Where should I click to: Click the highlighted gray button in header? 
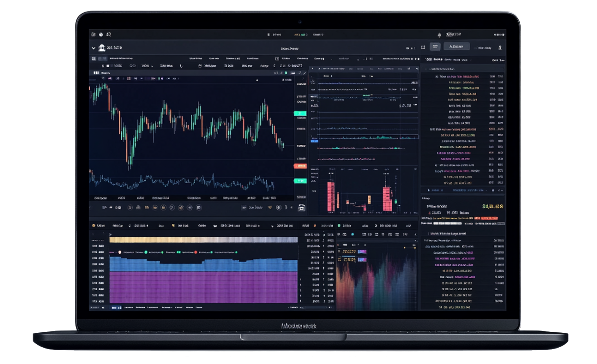456,47
